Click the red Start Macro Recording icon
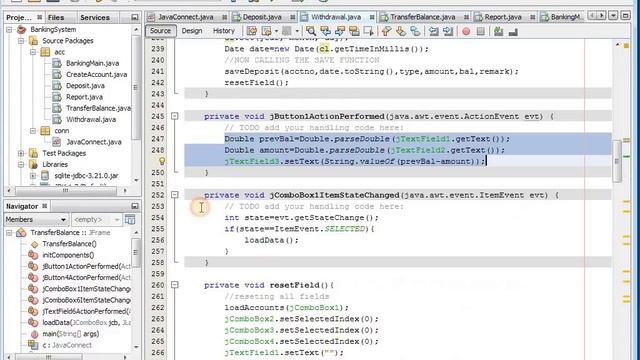Screen dimensions: 640x360 [x=466, y=31]
